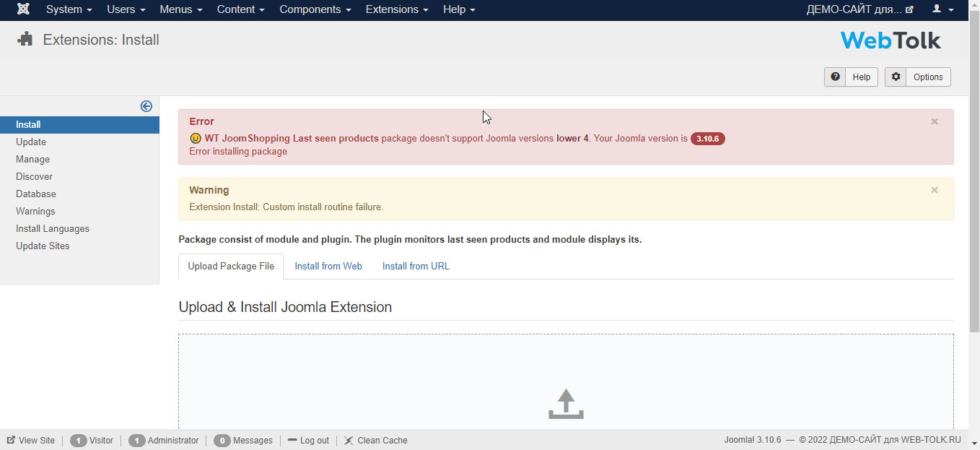980x450 pixels.
Task: Click the Joomla logo icon
Action: pyautogui.click(x=23, y=9)
